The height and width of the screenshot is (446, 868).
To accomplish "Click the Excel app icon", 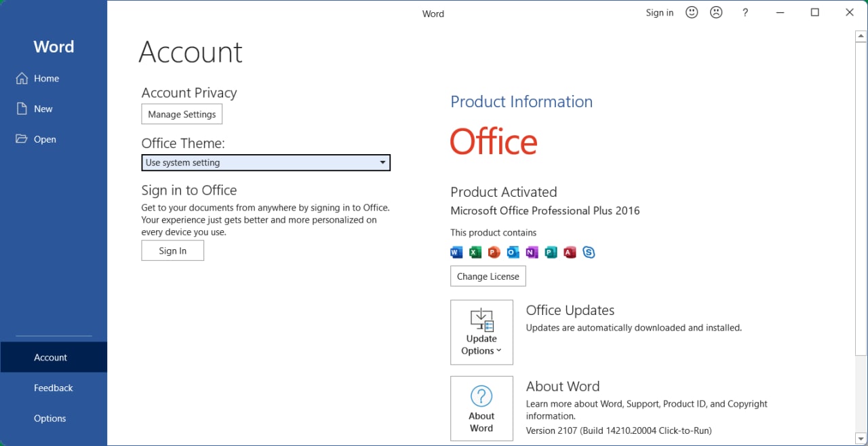I will [475, 253].
